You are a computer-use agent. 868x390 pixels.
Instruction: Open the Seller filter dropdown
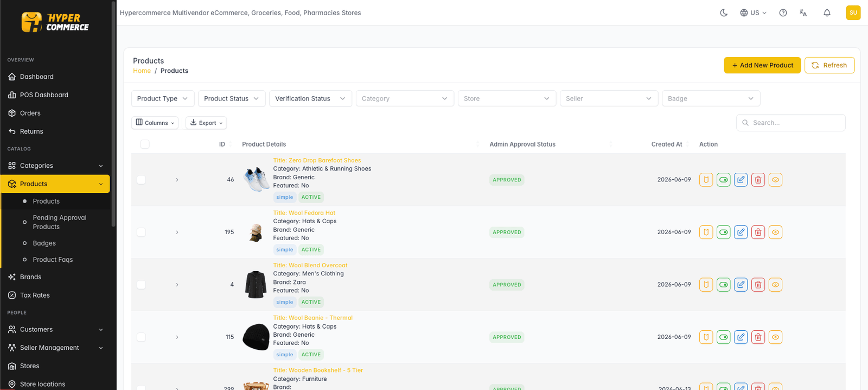(x=609, y=98)
